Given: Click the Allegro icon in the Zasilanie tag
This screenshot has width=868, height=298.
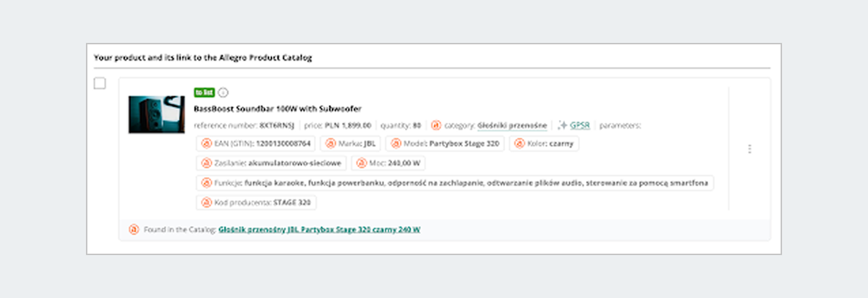Looking at the screenshot, I should pos(206,163).
